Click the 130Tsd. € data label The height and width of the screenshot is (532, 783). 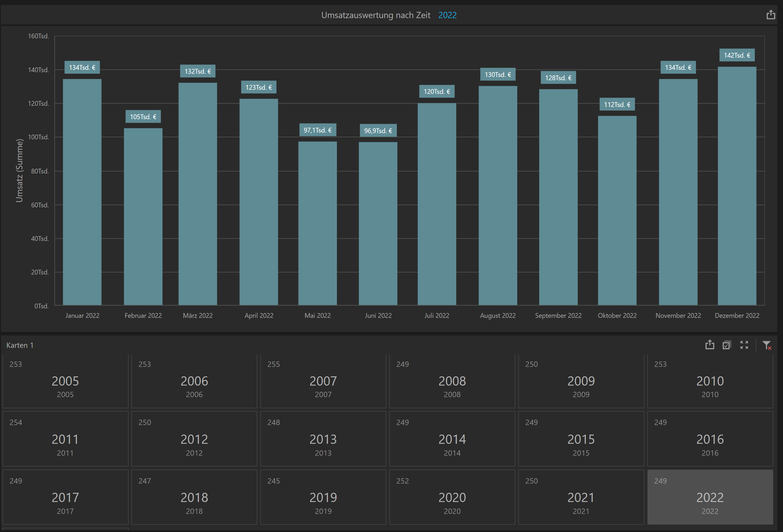pos(498,75)
